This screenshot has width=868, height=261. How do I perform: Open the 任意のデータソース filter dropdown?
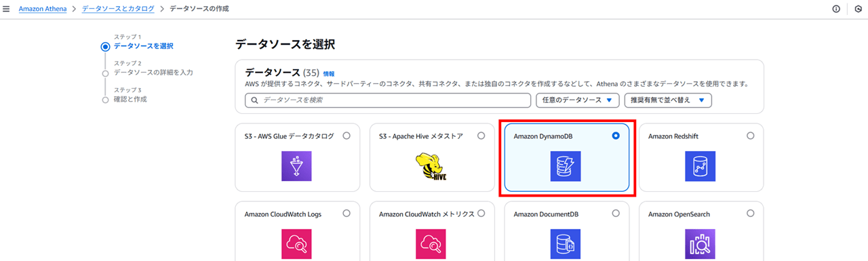coord(578,100)
